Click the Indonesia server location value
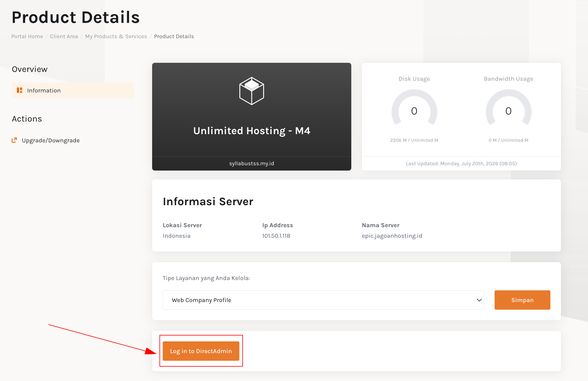Viewport: 588px width, 381px height. [177, 236]
